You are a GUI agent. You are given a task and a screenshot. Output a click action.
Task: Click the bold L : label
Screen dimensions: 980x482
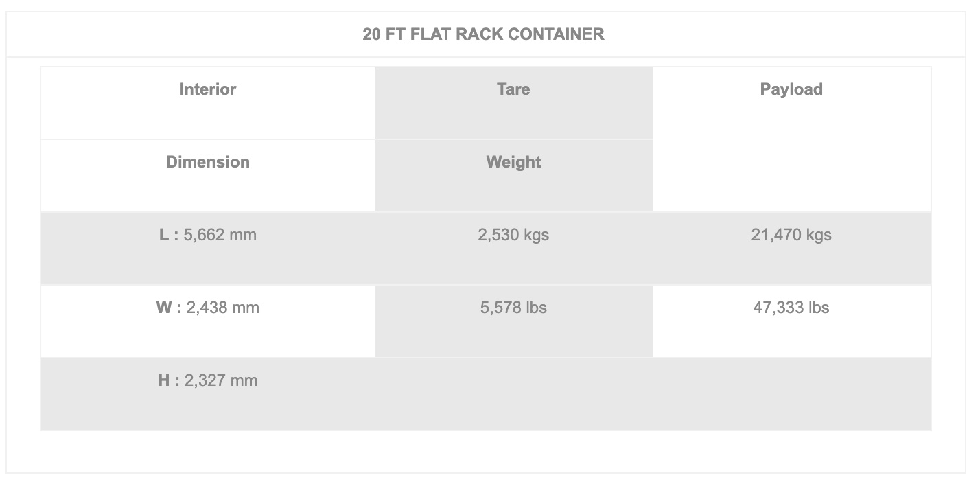tap(169, 235)
